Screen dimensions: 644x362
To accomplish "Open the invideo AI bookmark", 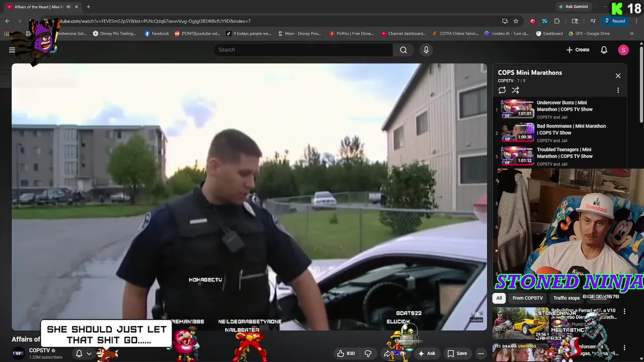I will point(507,34).
